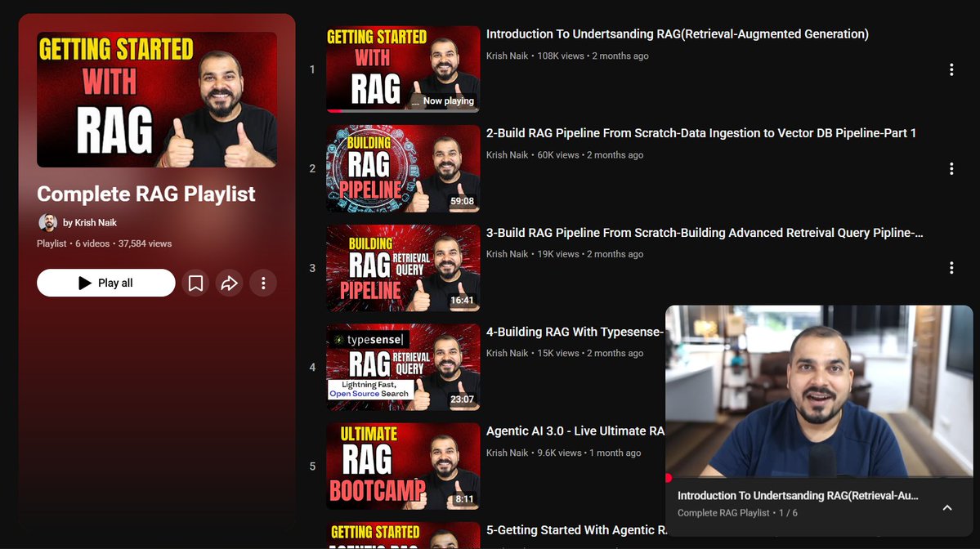The width and height of the screenshot is (980, 549).
Task: Expand the miniplayer with chevron up arrow
Action: (x=947, y=508)
